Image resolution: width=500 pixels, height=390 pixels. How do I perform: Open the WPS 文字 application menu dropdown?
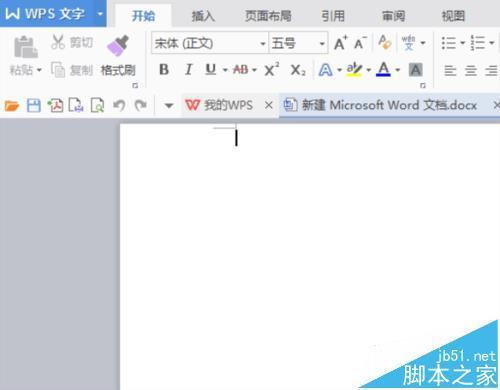coord(100,14)
